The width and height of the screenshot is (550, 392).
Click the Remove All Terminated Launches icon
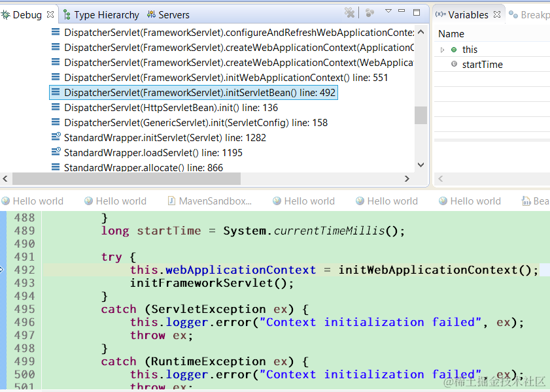tap(349, 12)
